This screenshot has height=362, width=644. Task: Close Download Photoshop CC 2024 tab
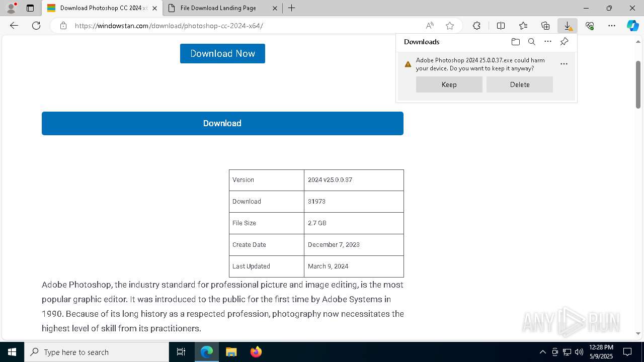[x=154, y=8]
